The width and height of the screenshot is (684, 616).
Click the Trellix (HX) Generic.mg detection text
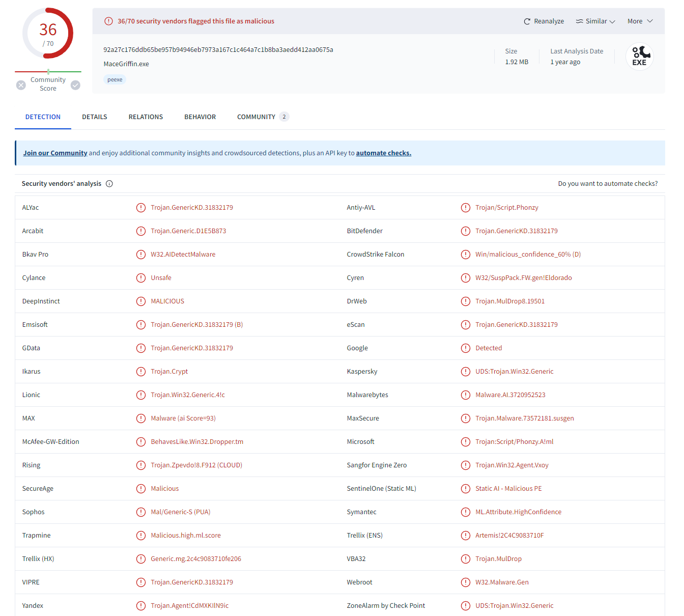(x=196, y=559)
